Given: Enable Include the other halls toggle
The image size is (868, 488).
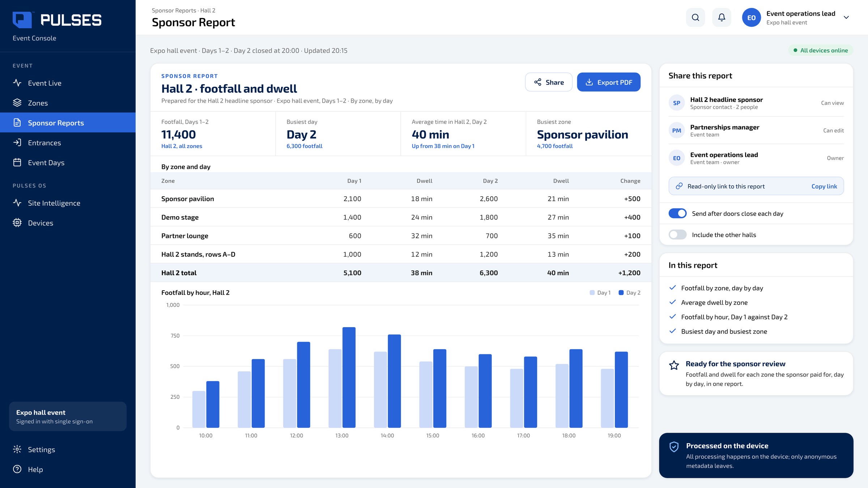Looking at the screenshot, I should tap(677, 235).
